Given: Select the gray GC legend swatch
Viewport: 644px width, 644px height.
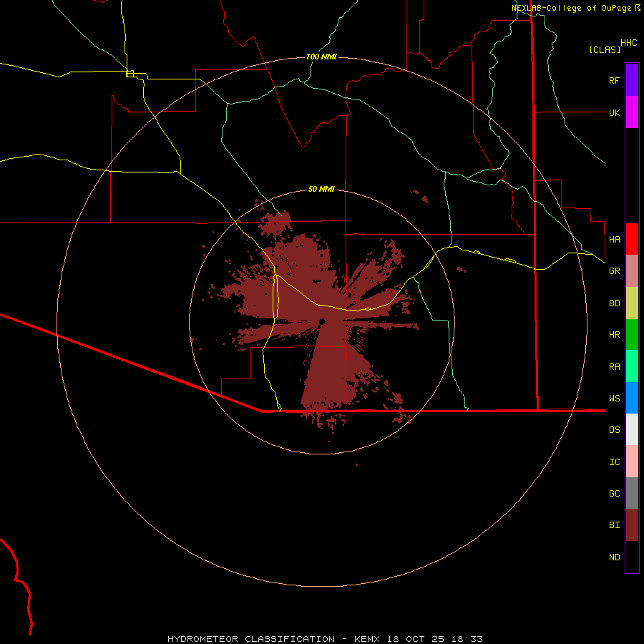Looking at the screenshot, I should tap(632, 493).
